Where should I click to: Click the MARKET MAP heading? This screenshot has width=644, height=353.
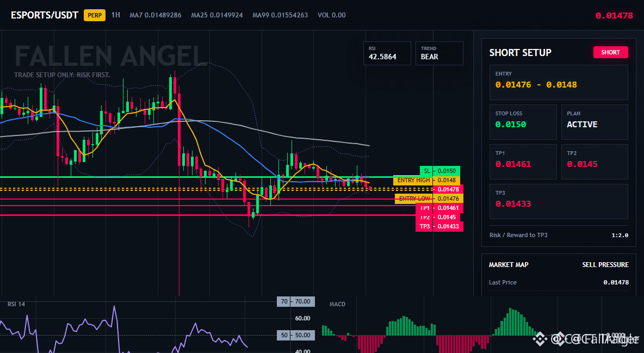click(x=509, y=265)
